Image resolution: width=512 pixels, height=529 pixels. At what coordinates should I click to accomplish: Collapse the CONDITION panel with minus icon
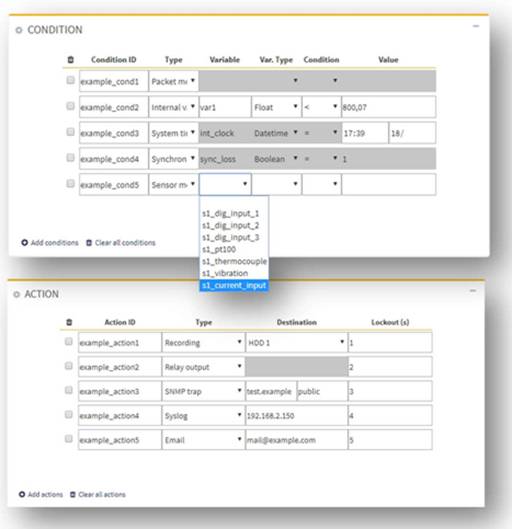[x=476, y=26]
